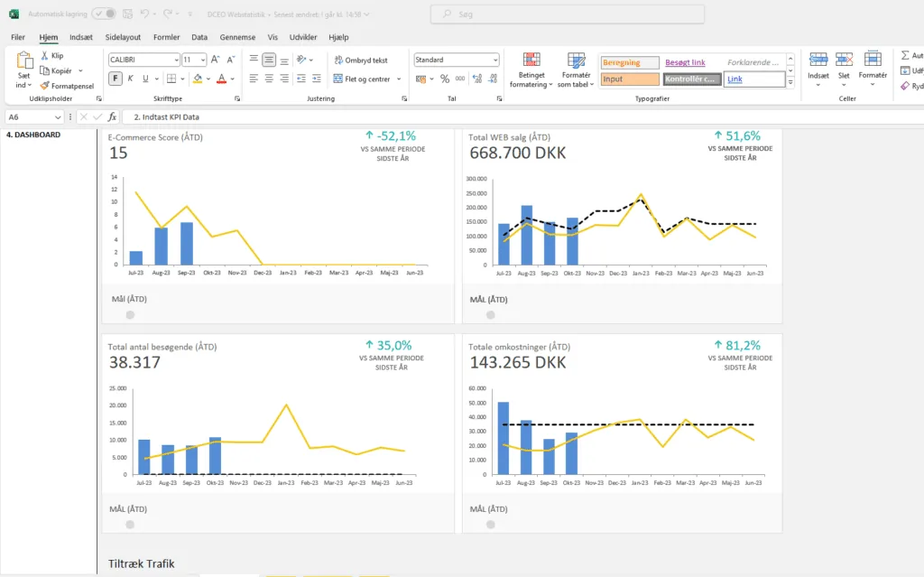Apply the yellow fill color bucket
Viewport: 924px width, 577px height.
click(198, 79)
